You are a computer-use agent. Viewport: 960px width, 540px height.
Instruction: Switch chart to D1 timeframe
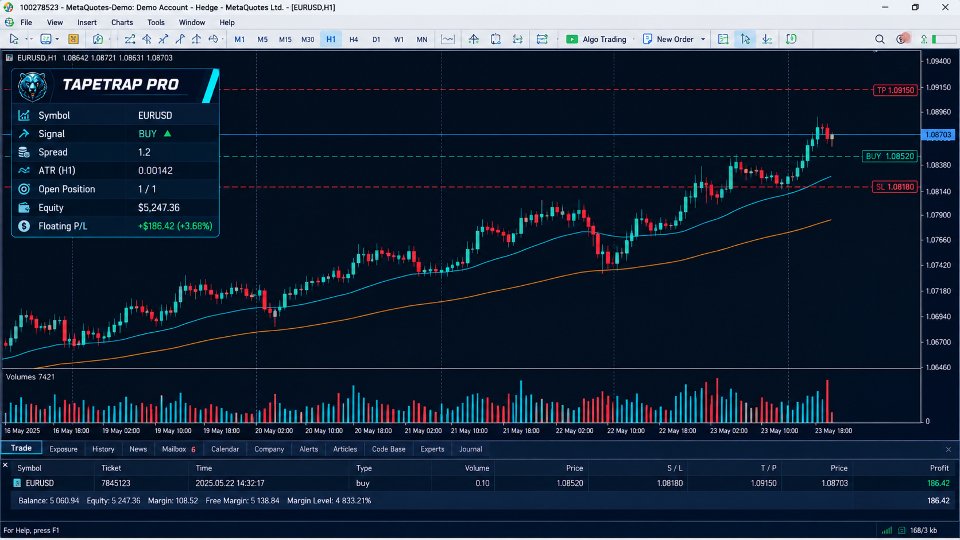click(376, 39)
